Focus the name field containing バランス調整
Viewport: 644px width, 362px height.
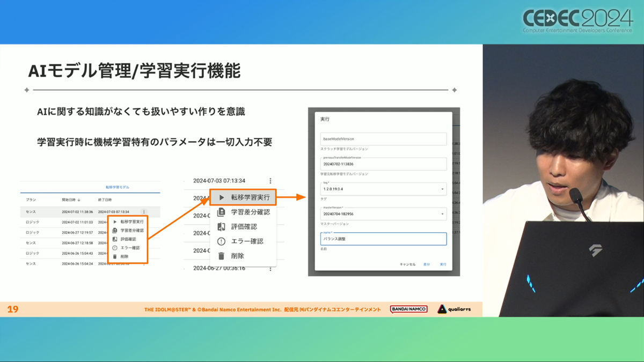point(383,239)
